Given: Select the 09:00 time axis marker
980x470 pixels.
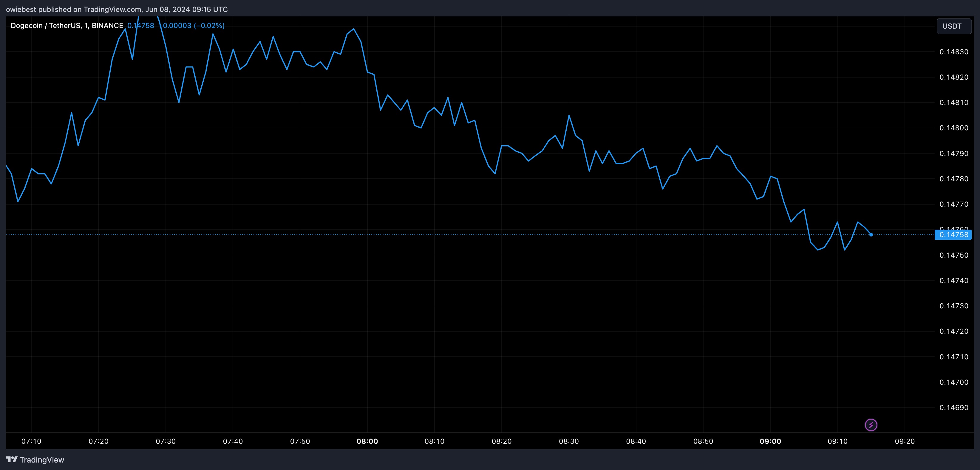Looking at the screenshot, I should click(x=770, y=441).
